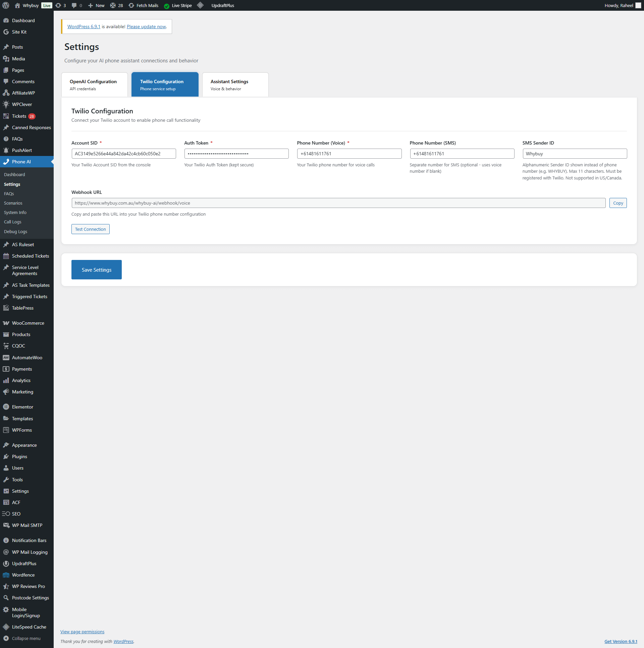Open the WooCommerce sidebar icon
The height and width of the screenshot is (648, 644).
6,323
